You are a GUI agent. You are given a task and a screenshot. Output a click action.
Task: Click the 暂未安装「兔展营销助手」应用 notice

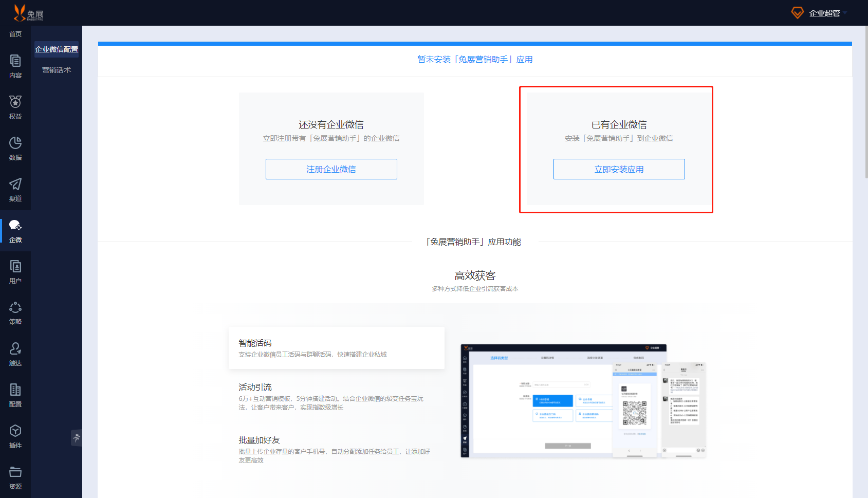pos(475,60)
